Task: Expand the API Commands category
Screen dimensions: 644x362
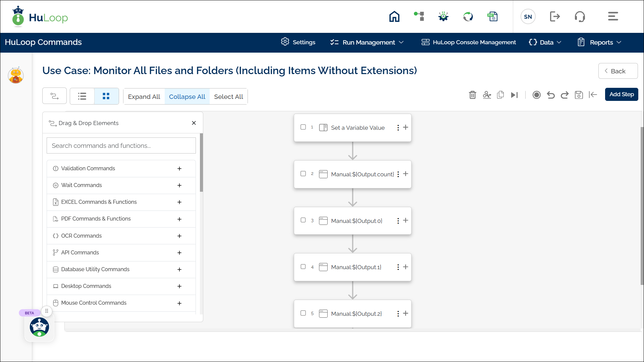Action: (179, 253)
